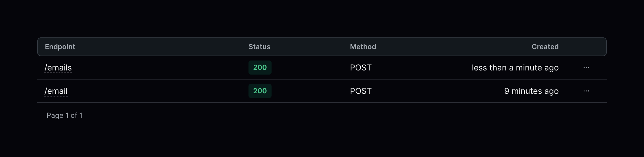Open the /email endpoint link
Viewport: 644px width, 157px height.
56,91
